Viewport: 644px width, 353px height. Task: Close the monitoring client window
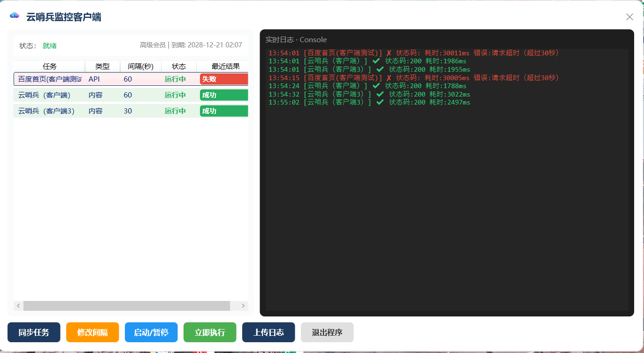629,17
